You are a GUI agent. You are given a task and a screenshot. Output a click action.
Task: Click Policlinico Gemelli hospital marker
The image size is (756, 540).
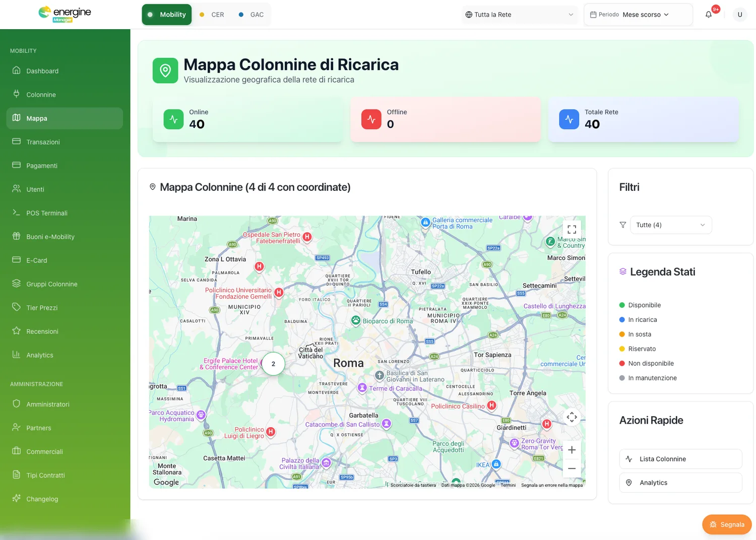(x=279, y=292)
